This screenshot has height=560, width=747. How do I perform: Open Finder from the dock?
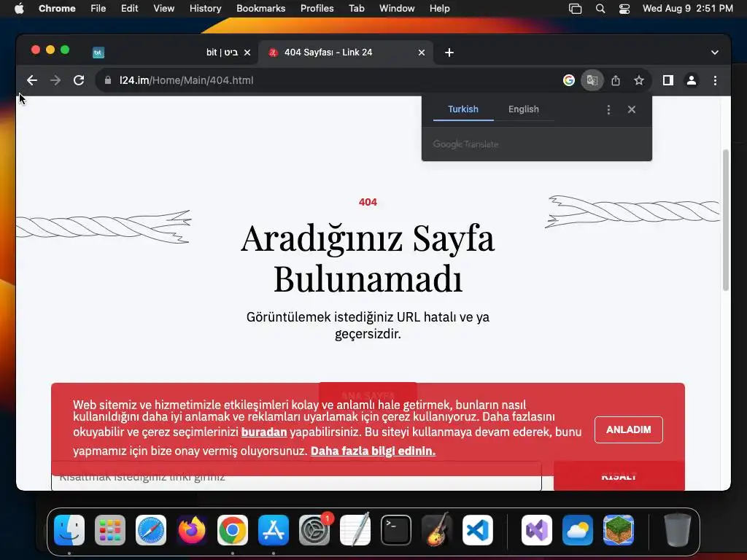69,530
